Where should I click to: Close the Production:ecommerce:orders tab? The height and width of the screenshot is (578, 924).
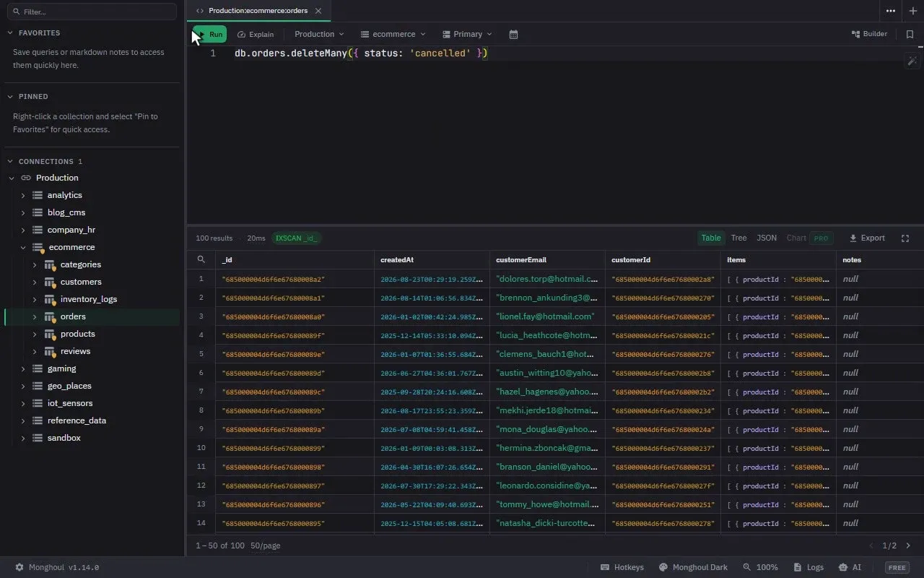point(318,11)
